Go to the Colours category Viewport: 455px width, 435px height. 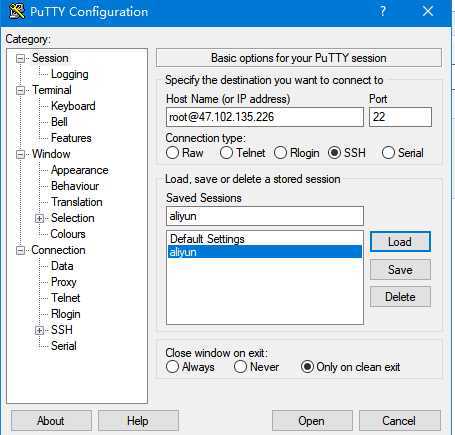coord(68,234)
